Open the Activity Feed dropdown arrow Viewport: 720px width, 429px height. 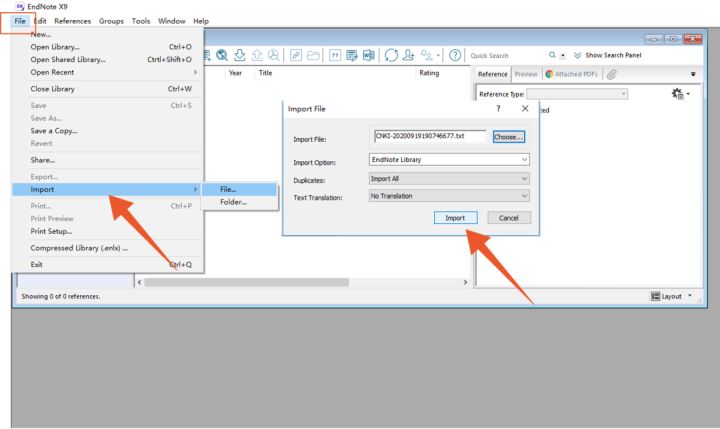(x=438, y=56)
